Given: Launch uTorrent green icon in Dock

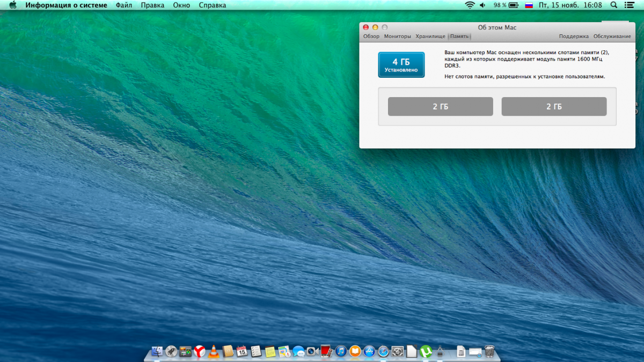Looking at the screenshot, I should 426,351.
